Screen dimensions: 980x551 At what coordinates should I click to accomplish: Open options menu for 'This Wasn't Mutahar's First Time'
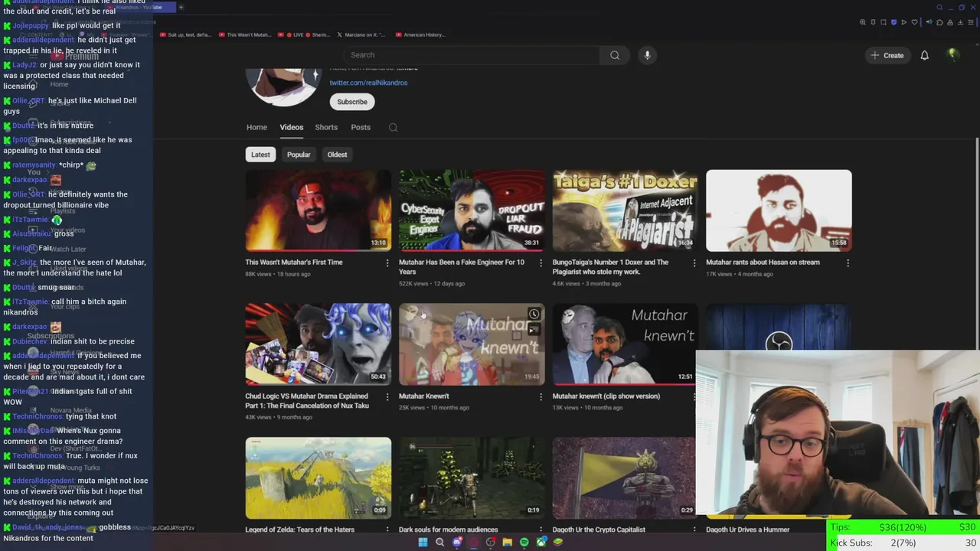(387, 263)
